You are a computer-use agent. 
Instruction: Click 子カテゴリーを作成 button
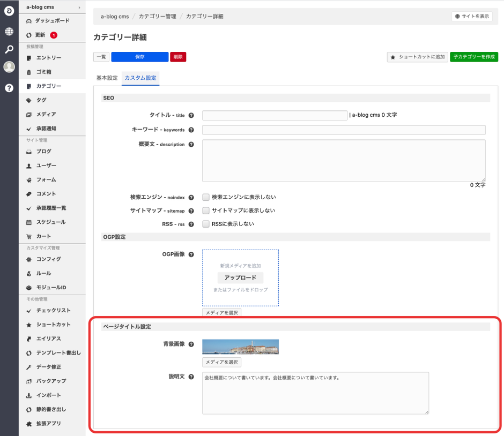point(473,57)
